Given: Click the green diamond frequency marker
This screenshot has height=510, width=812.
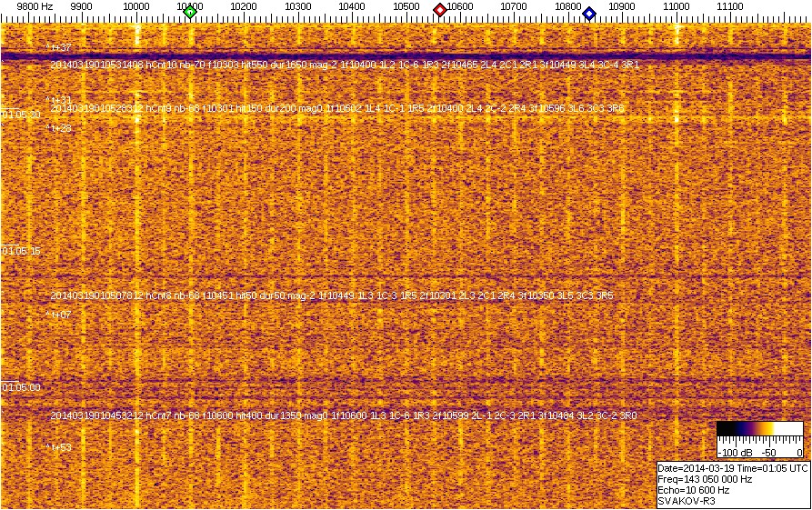Looking at the screenshot, I should point(189,12).
